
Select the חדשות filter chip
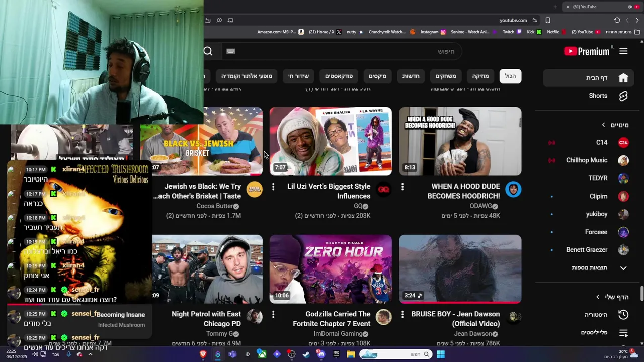(411, 76)
